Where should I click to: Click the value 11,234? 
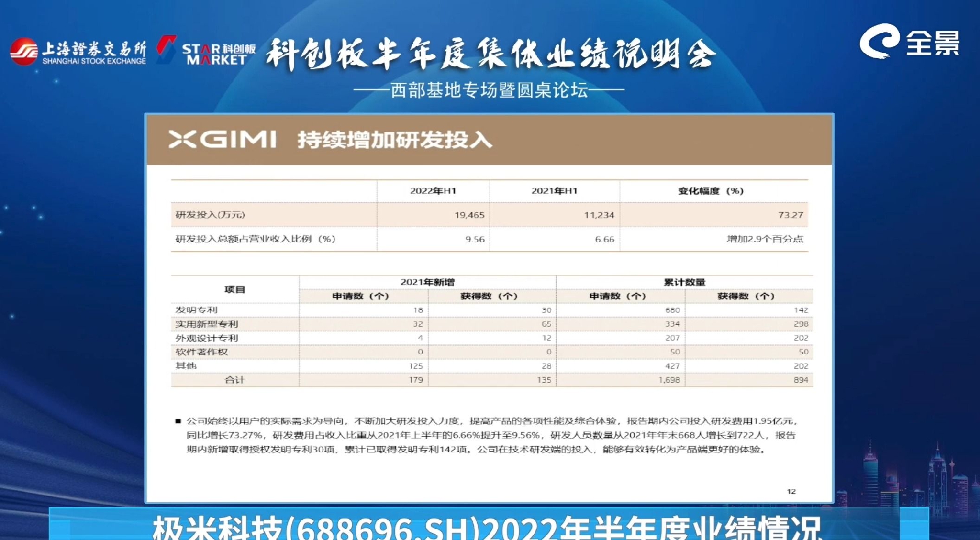pyautogui.click(x=599, y=215)
